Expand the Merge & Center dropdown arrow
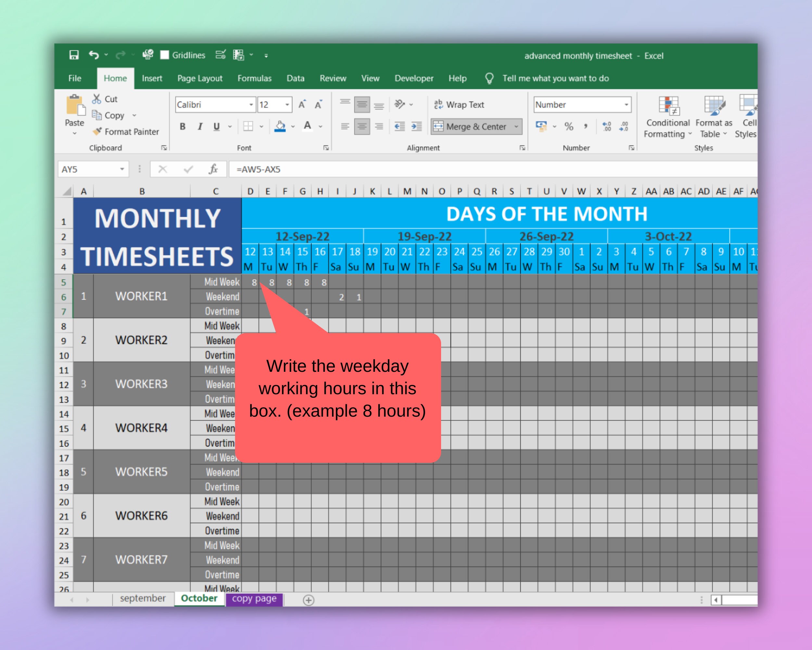The image size is (812, 650). click(x=516, y=127)
